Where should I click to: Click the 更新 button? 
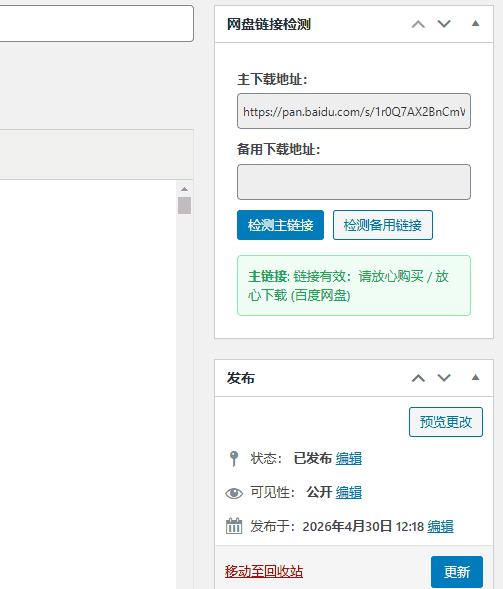click(457, 572)
